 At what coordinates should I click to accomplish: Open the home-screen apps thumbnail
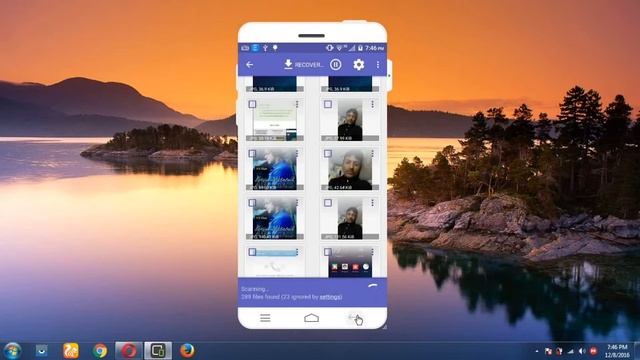(x=350, y=262)
